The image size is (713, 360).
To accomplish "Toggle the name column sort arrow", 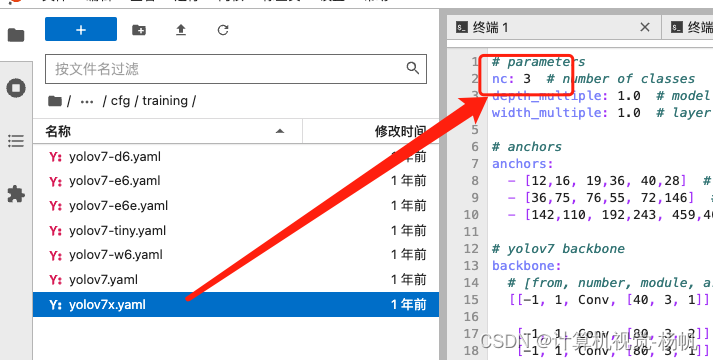I will tap(280, 132).
